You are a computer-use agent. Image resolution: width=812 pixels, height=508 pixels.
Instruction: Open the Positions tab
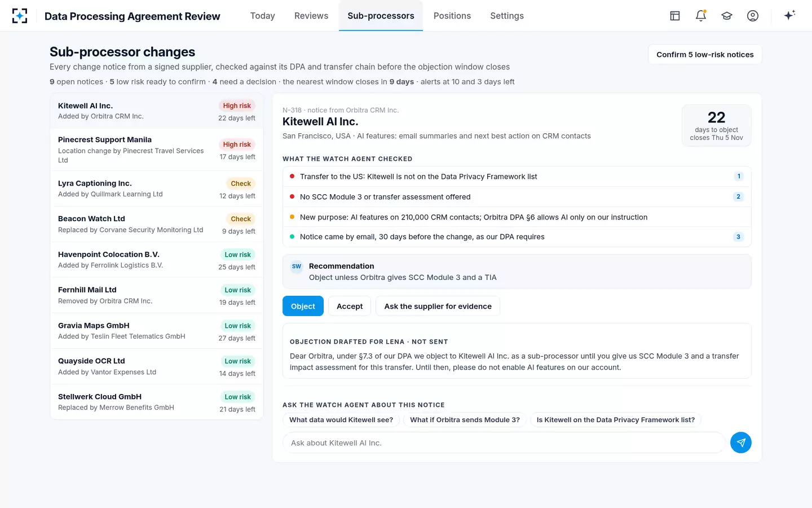[452, 16]
